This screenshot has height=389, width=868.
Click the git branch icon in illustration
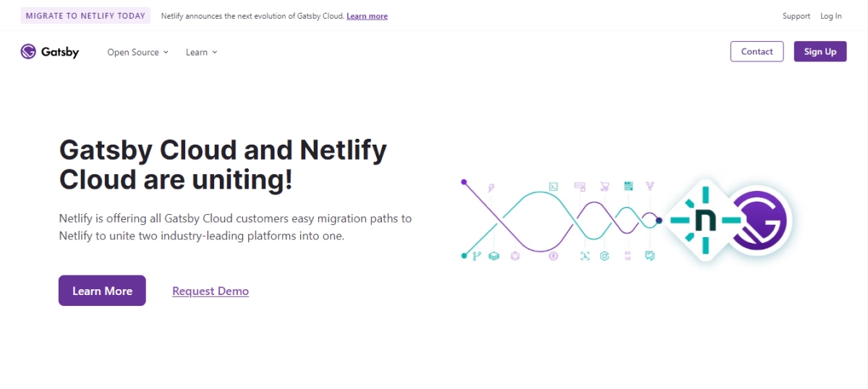click(476, 256)
